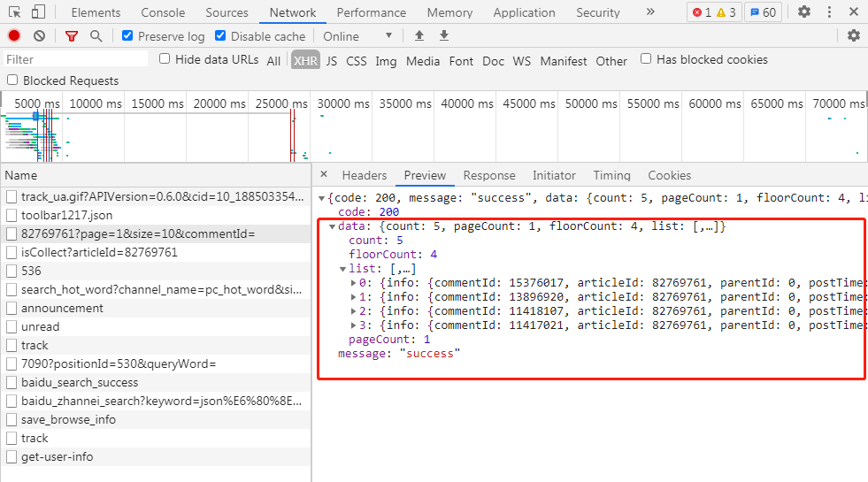Viewport: 868px width, 482px height.
Task: Select the Img request type filter
Action: pyautogui.click(x=386, y=61)
